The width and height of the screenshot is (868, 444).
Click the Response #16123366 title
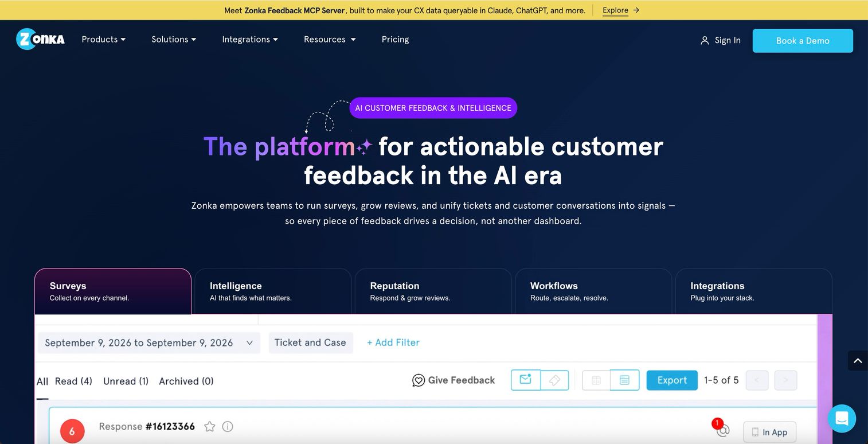(147, 426)
